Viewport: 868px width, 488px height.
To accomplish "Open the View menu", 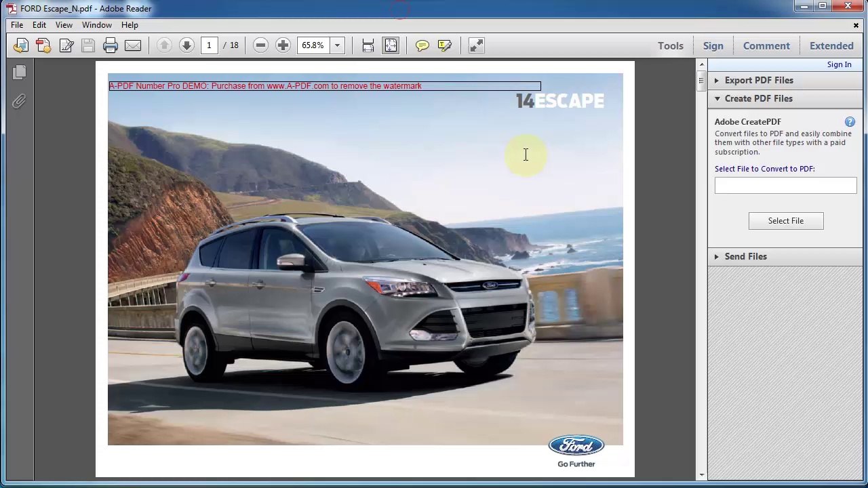I will tap(64, 25).
